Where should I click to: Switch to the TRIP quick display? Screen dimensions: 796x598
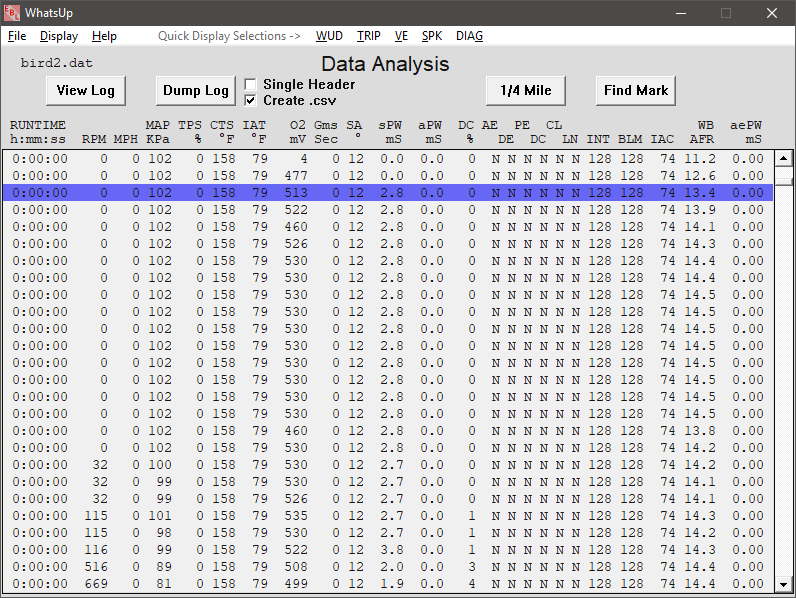tap(368, 36)
